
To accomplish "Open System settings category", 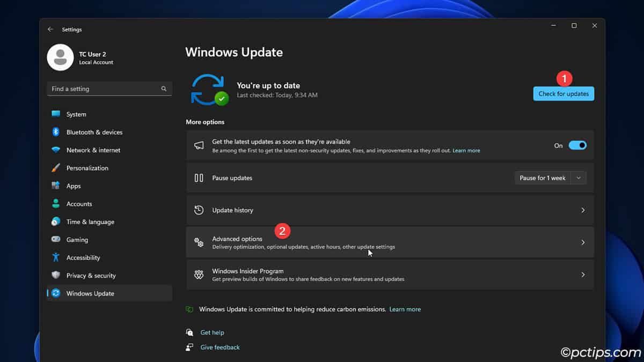I will 109,114.
